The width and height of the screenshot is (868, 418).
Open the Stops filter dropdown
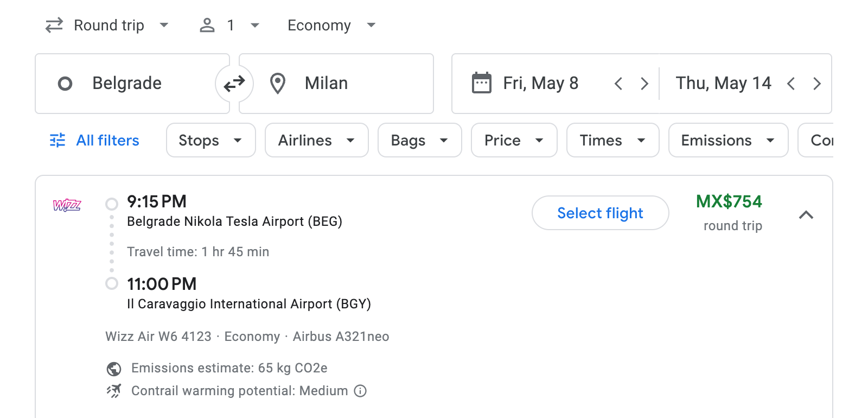click(210, 140)
